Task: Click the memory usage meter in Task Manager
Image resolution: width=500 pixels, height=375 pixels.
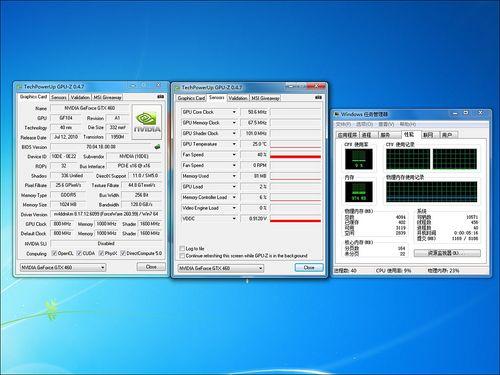Action: pos(359,192)
